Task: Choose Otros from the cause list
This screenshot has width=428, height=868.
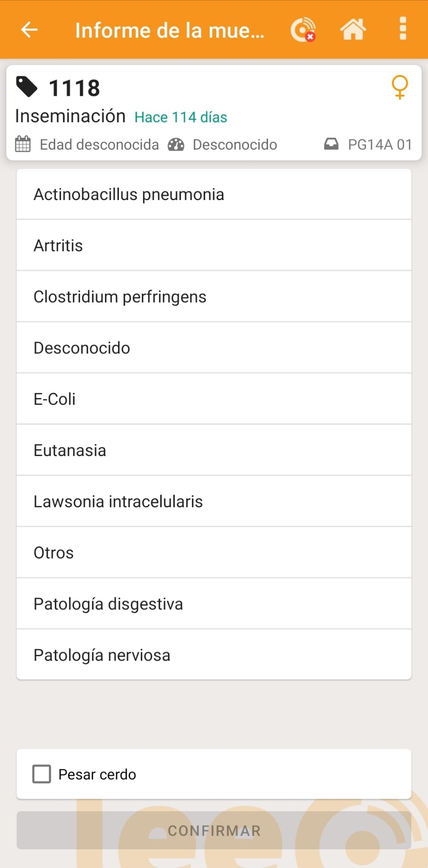Action: (214, 553)
